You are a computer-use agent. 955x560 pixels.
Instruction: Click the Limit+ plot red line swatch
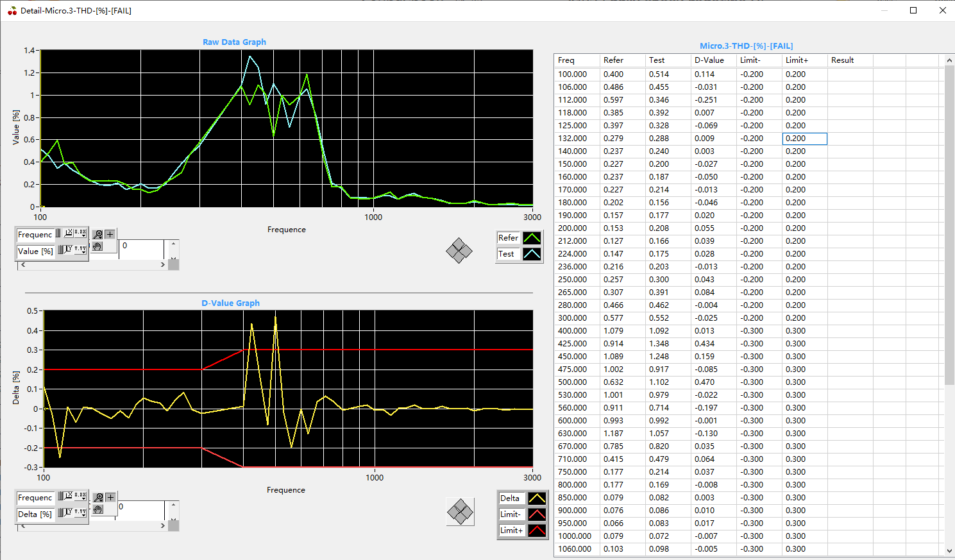click(x=536, y=530)
